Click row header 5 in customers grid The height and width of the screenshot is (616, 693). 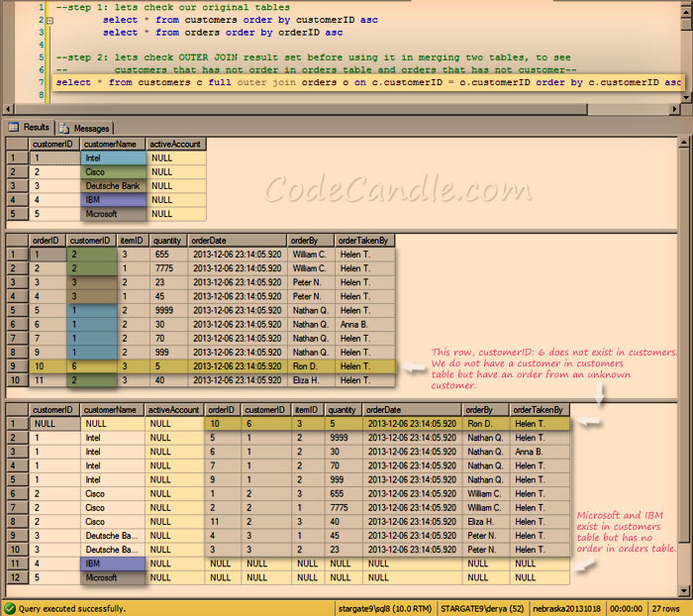point(17,214)
